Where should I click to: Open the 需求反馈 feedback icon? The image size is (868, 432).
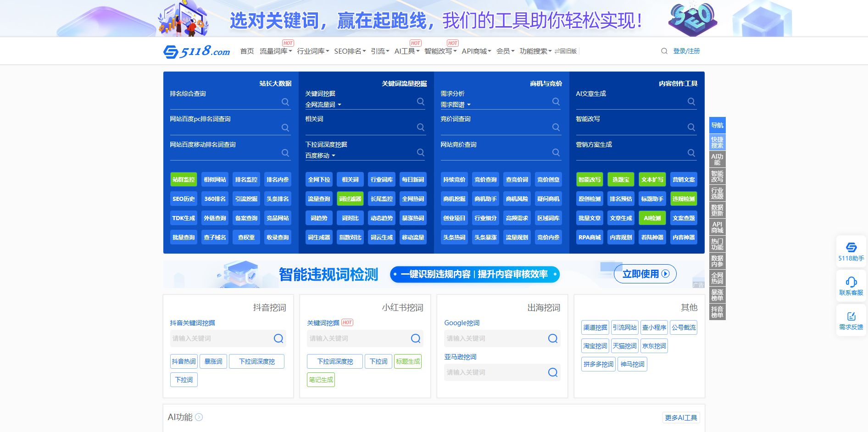(851, 316)
